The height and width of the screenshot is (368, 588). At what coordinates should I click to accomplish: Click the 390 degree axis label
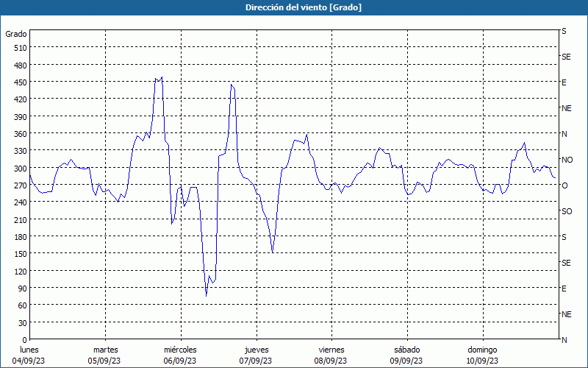click(x=21, y=117)
